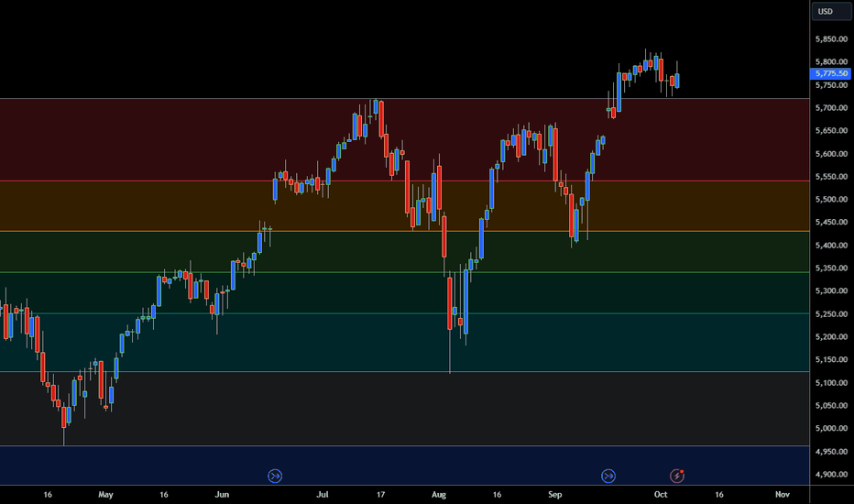Click the Oct label on time axis
This screenshot has height=504, width=854.
point(661,495)
